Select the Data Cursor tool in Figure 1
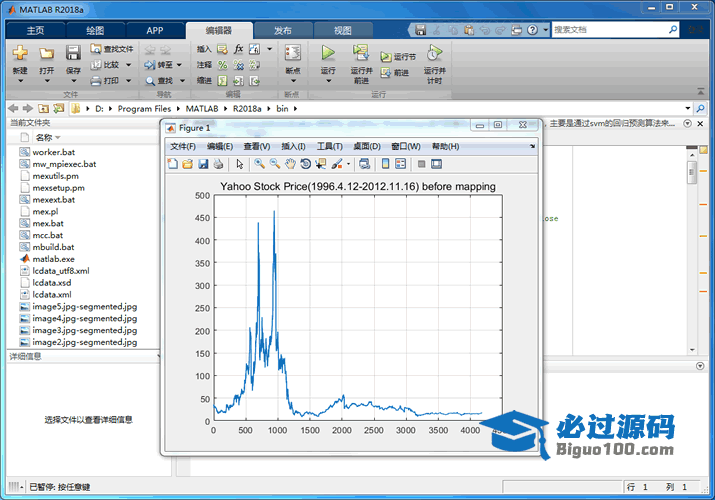This screenshot has width=715, height=500. point(321,164)
